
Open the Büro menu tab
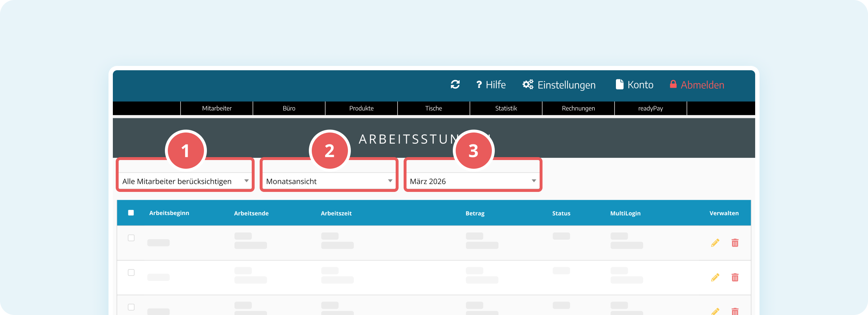click(x=289, y=108)
